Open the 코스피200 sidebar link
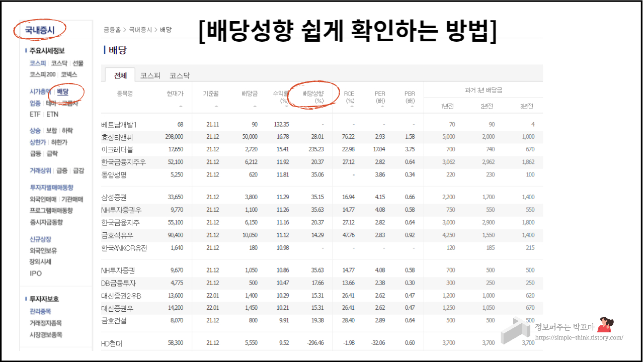Viewport: 644px width, 362px height. point(42,74)
